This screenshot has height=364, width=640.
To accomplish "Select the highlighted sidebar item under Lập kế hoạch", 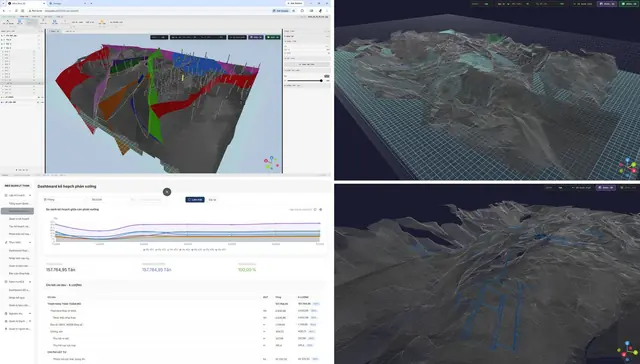I will pos(17,211).
